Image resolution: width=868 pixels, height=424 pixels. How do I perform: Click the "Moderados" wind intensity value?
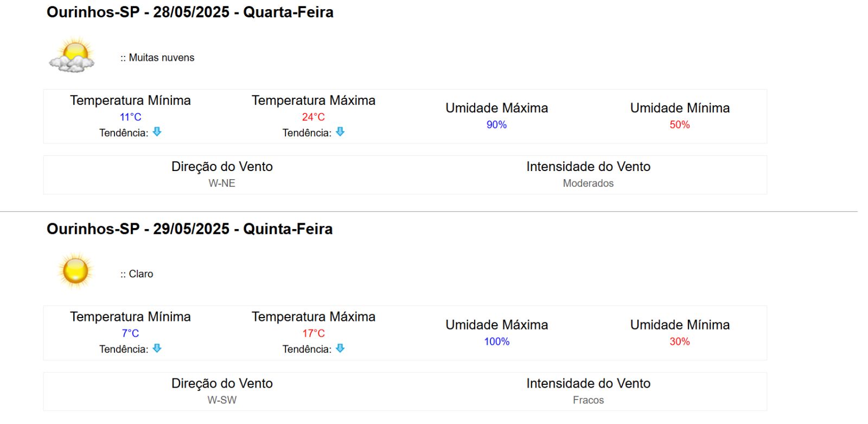coord(588,183)
